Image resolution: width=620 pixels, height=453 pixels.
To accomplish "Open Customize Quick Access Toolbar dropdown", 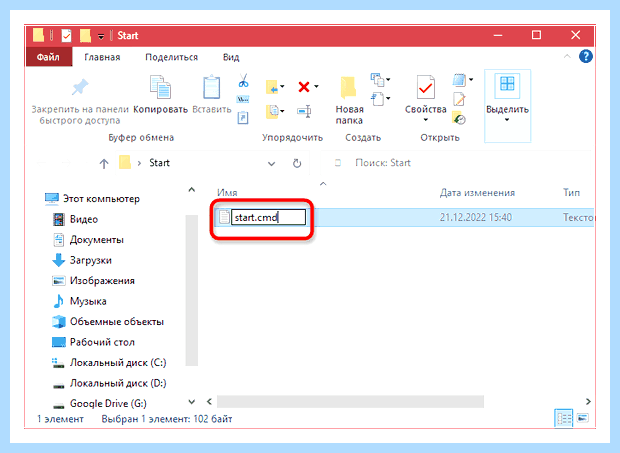I will (101, 36).
